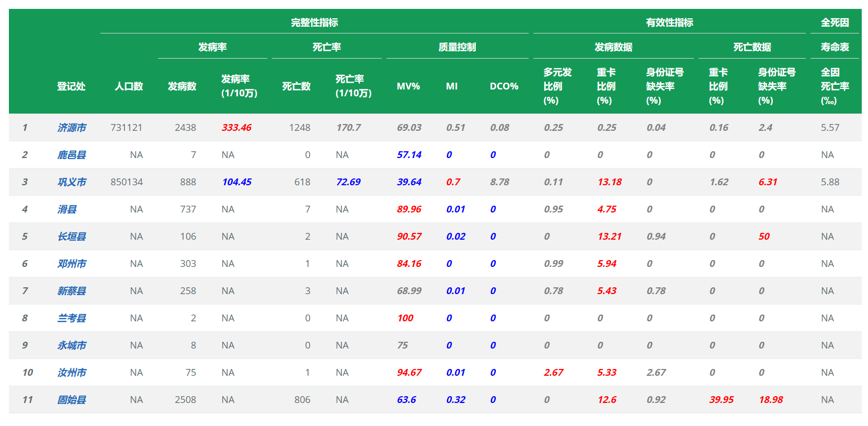Viewport: 868px width, 426px height.
Task: Open the 兰考县 registry link
Action: coord(72,318)
